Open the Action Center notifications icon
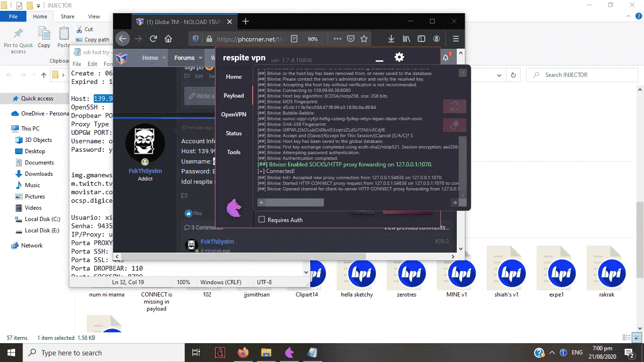 point(629,353)
